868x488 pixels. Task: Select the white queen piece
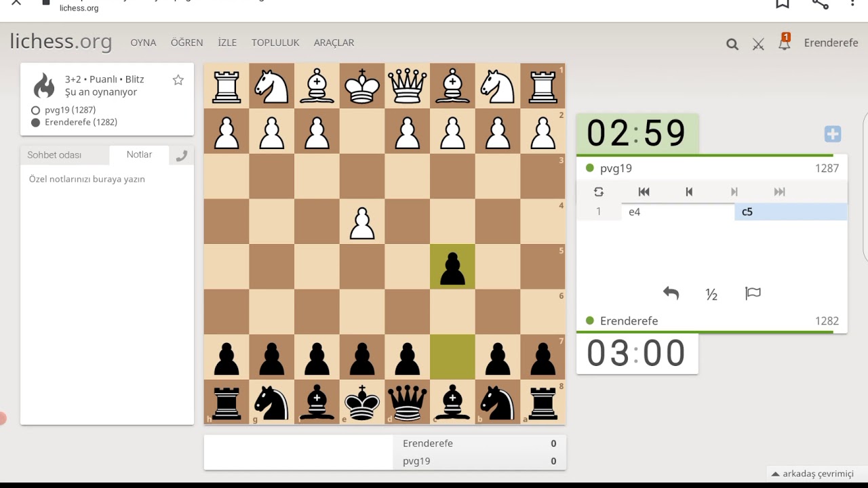click(x=408, y=86)
